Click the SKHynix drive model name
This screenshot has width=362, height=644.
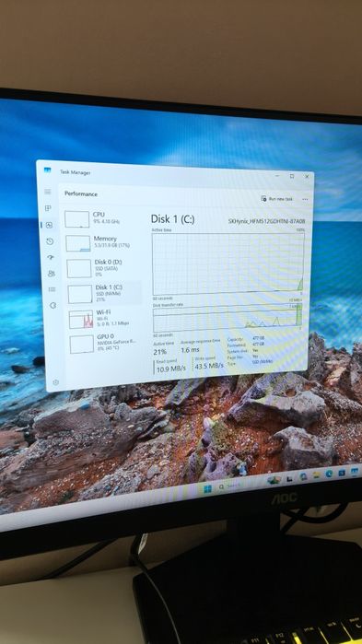point(267,221)
